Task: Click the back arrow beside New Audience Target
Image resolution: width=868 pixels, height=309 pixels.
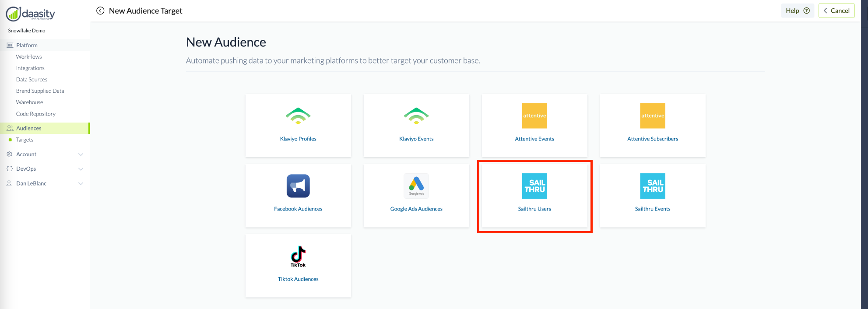Action: 100,11
